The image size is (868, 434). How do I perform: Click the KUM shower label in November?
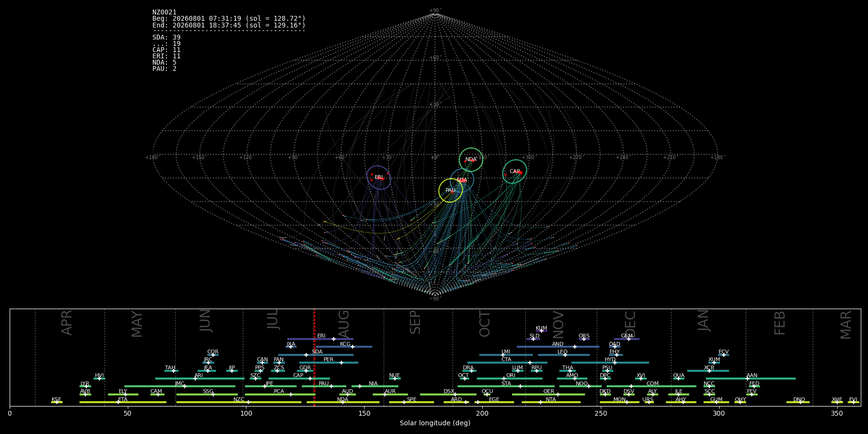tap(542, 328)
